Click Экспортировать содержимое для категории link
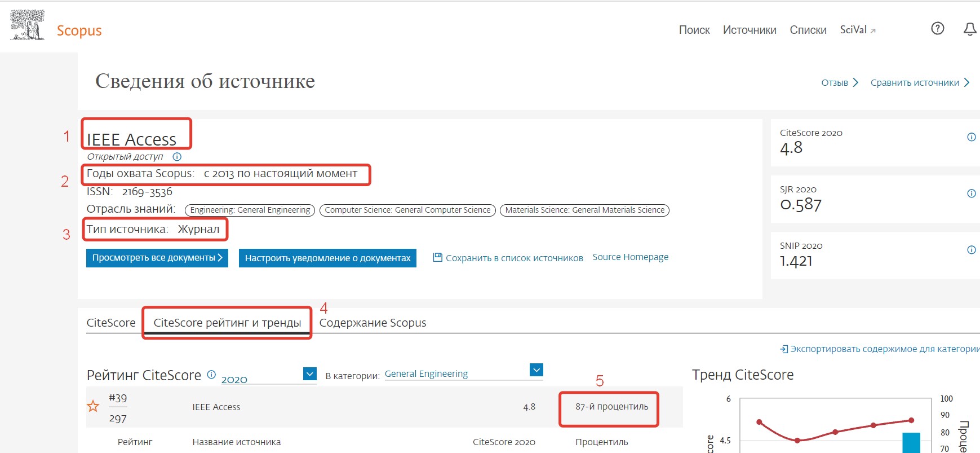This screenshot has width=980, height=453. pyautogui.click(x=885, y=349)
